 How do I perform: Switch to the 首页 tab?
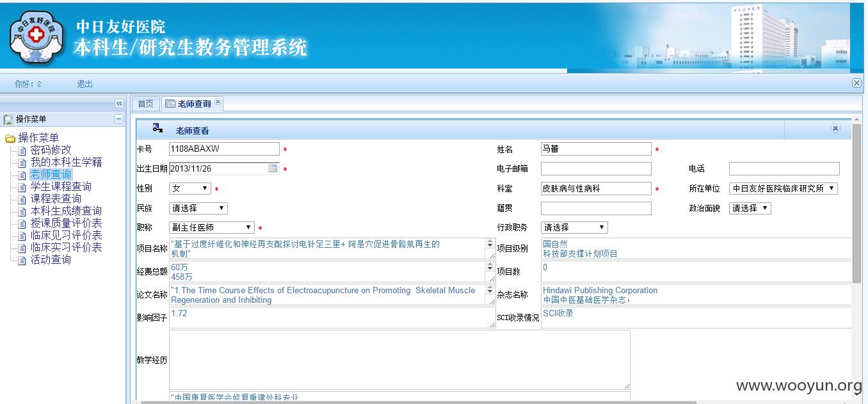pyautogui.click(x=146, y=104)
